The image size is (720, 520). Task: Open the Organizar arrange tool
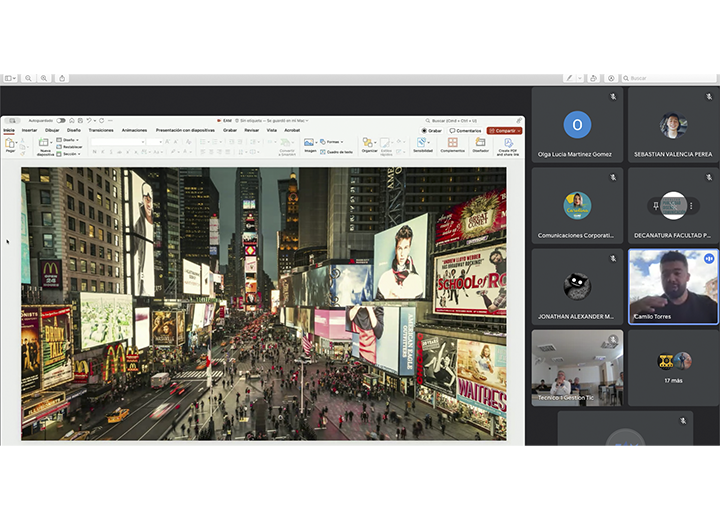pyautogui.click(x=367, y=142)
